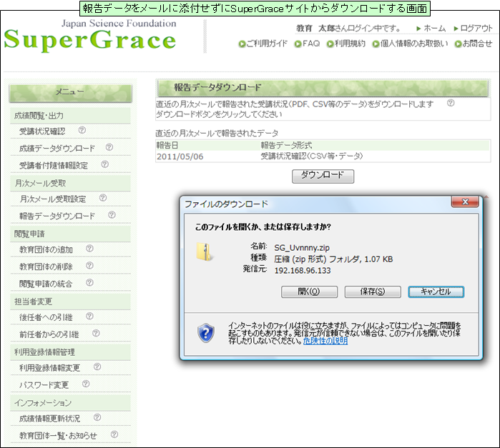Open 閲覧申請の統合 menu item
Image resolution: width=500 pixels, height=448 pixels.
coord(46,284)
